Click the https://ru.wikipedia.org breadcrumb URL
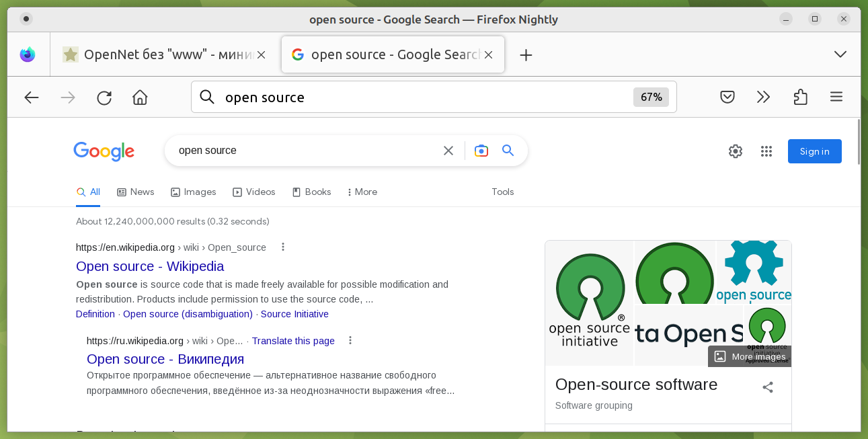The width and height of the screenshot is (868, 439). pyautogui.click(x=135, y=341)
